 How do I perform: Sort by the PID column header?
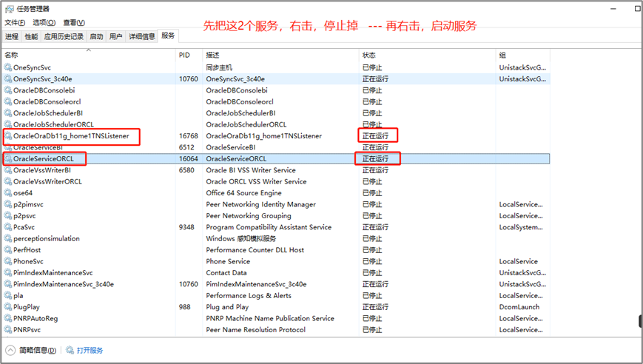189,55
